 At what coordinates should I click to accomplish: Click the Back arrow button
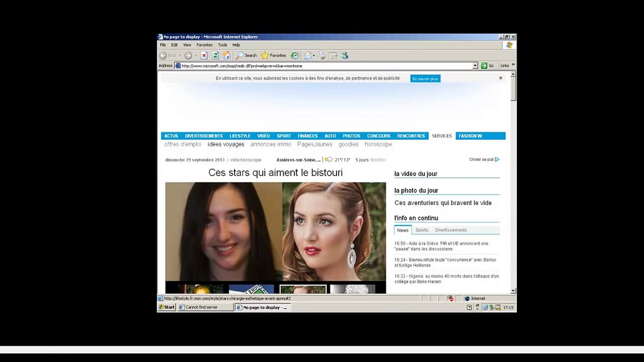click(163, 55)
